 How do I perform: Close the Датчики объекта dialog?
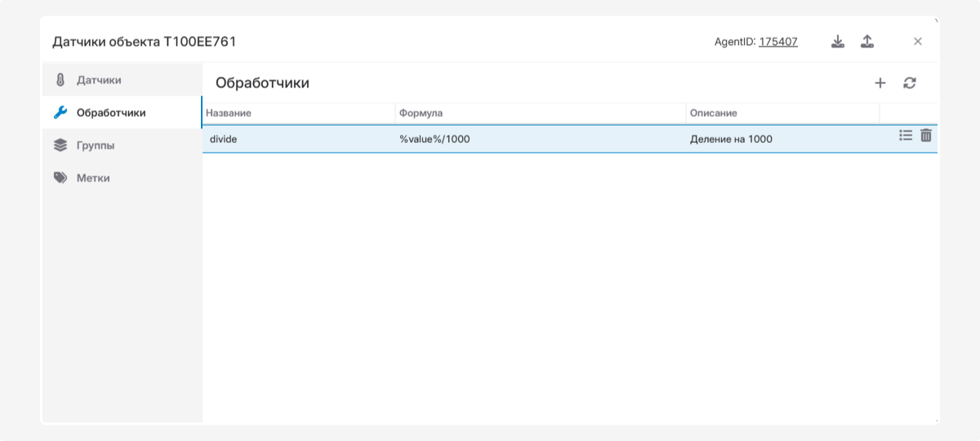(x=917, y=42)
